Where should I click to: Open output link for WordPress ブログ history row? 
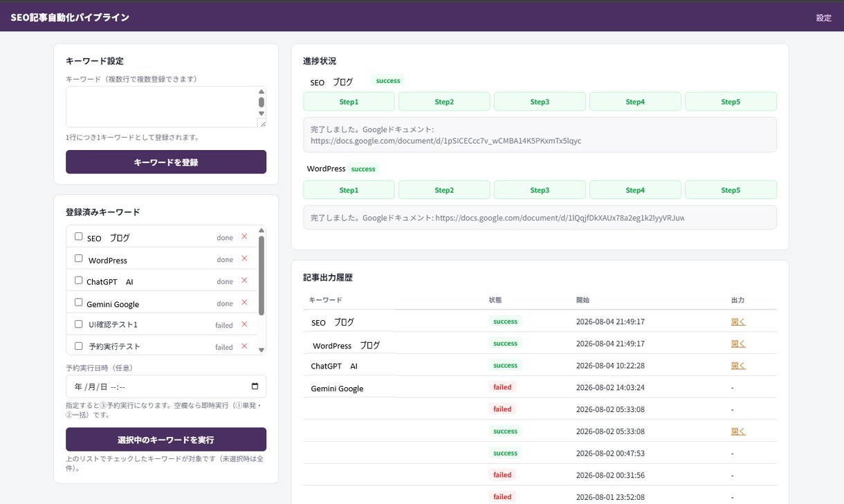[x=738, y=344]
